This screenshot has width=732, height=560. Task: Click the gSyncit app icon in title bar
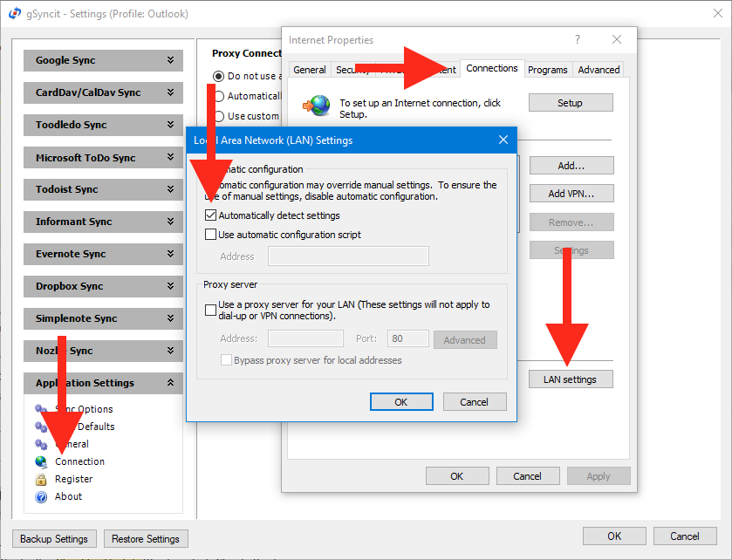click(x=15, y=14)
